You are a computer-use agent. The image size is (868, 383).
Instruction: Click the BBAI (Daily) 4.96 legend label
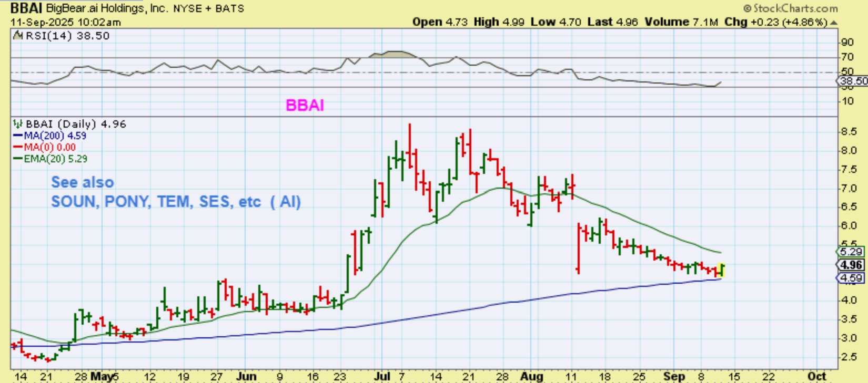pyautogui.click(x=76, y=124)
